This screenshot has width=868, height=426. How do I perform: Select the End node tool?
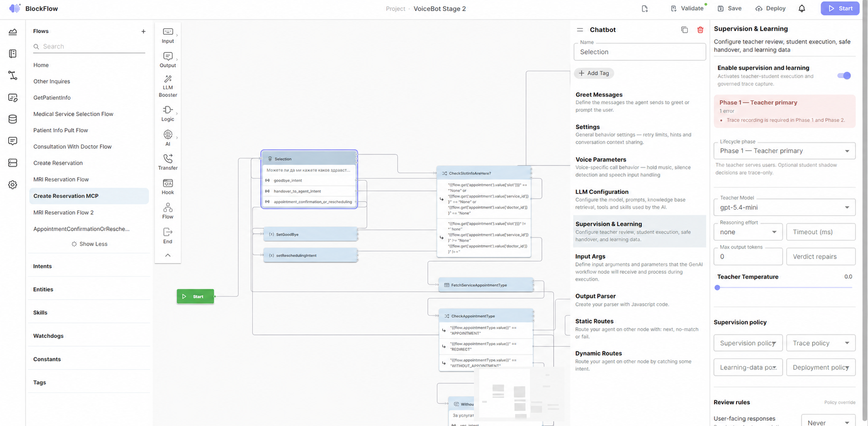pyautogui.click(x=168, y=236)
